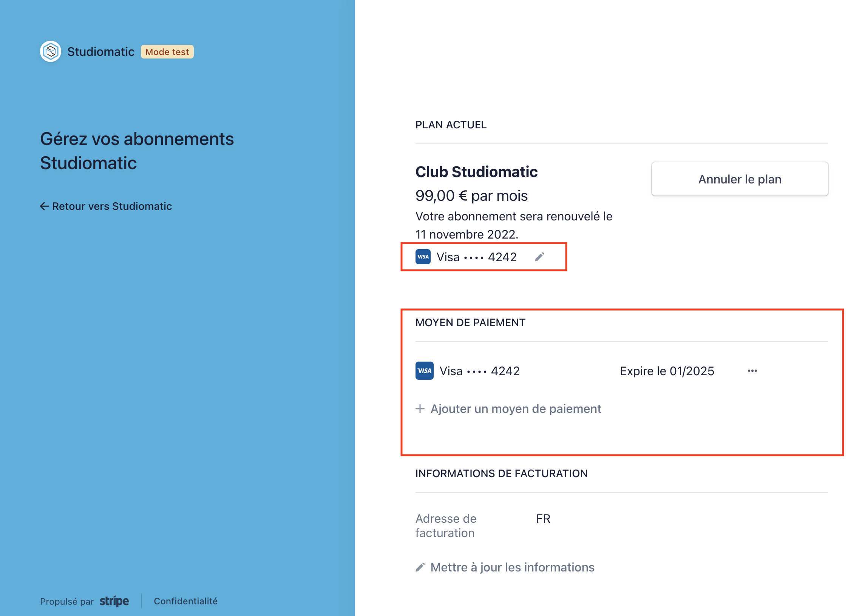Click the pencil icon next to Visa 4242
862x616 pixels.
pyautogui.click(x=539, y=256)
